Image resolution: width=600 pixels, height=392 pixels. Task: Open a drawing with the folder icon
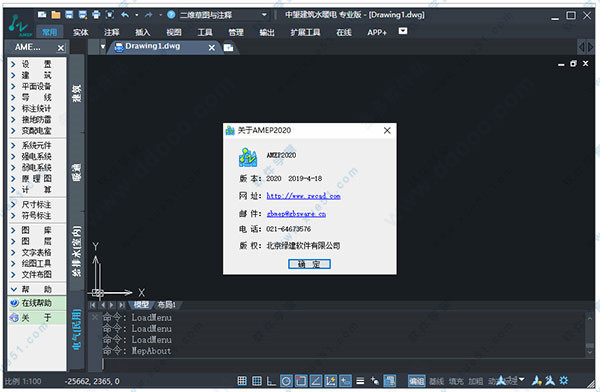[56, 15]
